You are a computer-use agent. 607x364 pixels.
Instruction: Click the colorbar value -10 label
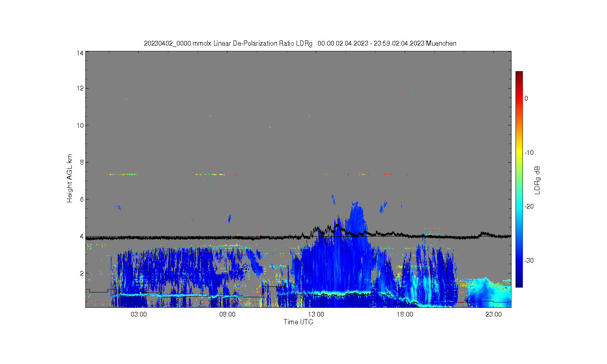coord(529,152)
